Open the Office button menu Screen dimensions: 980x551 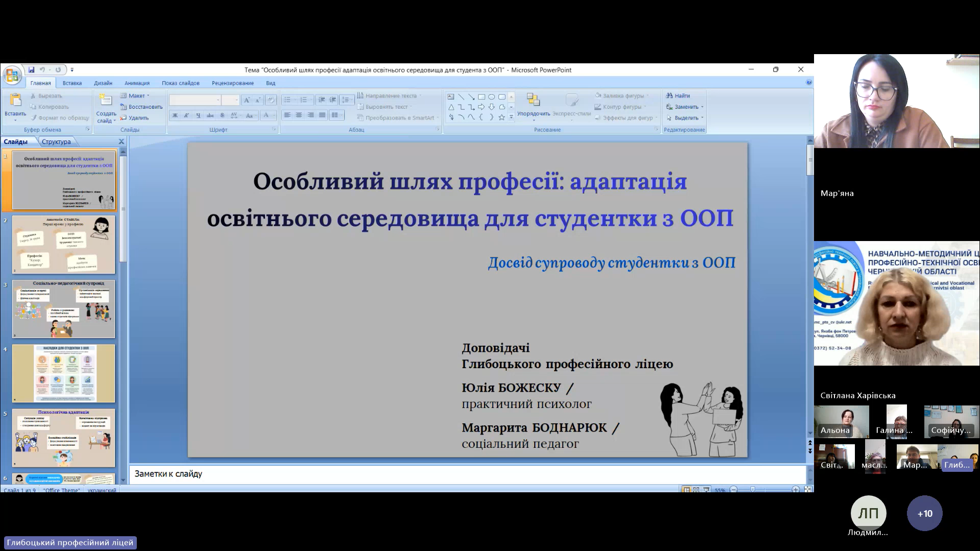(12, 76)
